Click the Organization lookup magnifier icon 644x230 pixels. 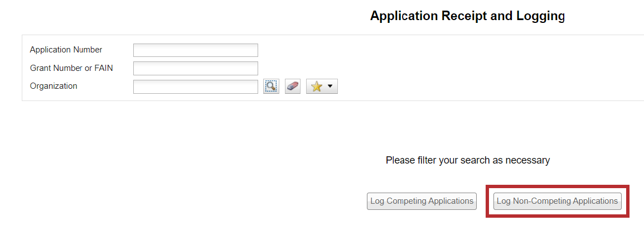click(x=271, y=87)
